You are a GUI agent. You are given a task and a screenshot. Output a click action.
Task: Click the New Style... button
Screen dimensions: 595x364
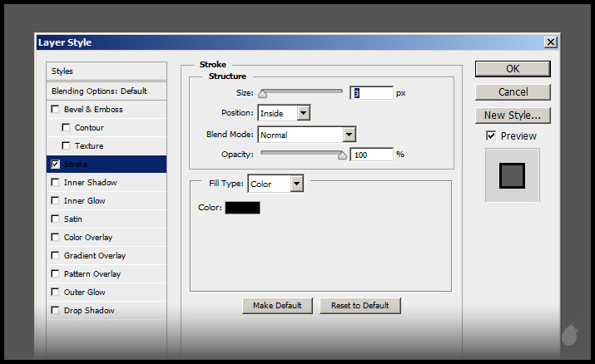point(513,116)
